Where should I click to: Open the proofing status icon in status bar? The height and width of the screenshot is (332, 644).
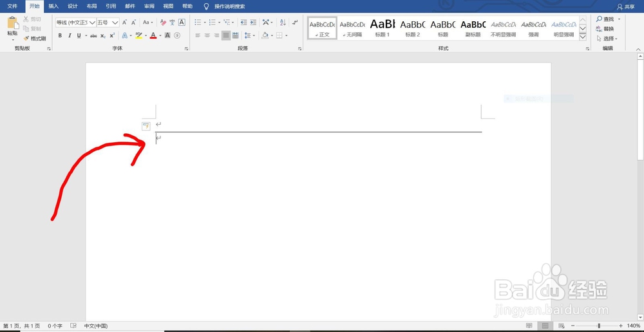point(74,326)
